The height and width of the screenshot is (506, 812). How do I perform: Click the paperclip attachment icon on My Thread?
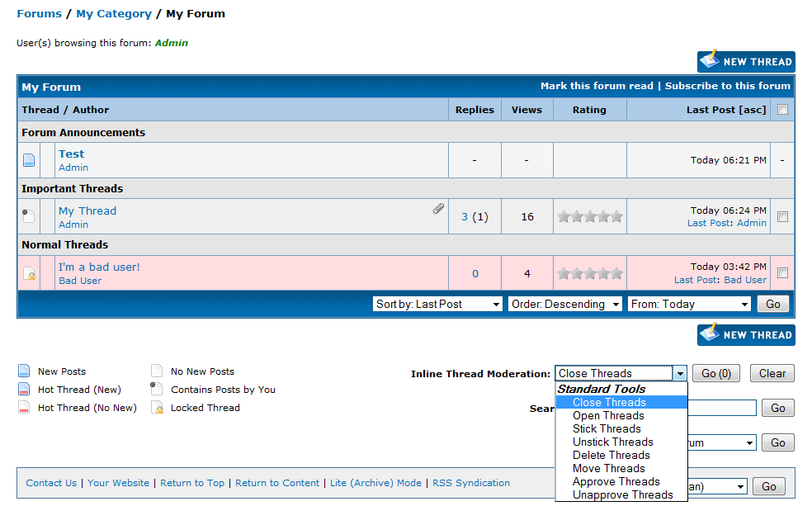pos(439,210)
